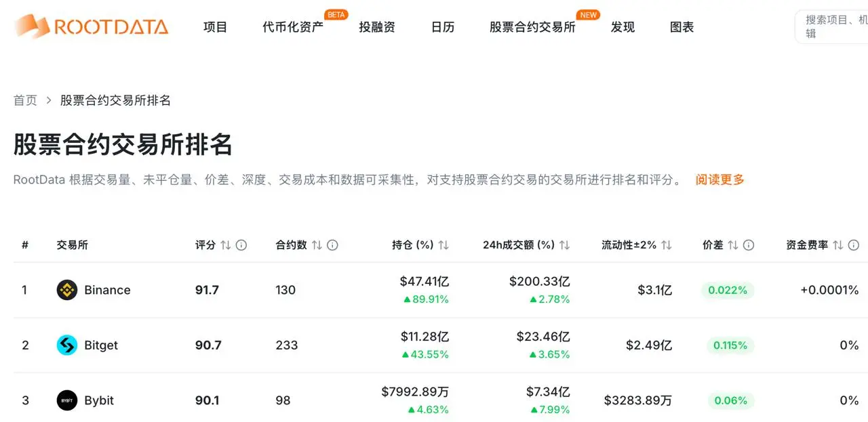Click the RootData logo
This screenshot has height=422, width=868.
click(x=91, y=26)
